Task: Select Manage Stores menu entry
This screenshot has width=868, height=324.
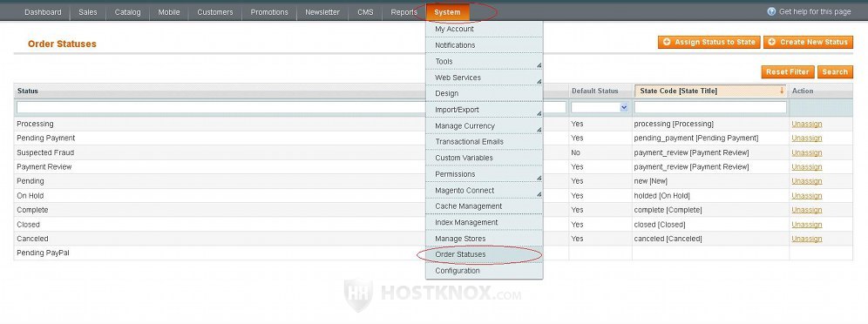Action: (x=485, y=239)
